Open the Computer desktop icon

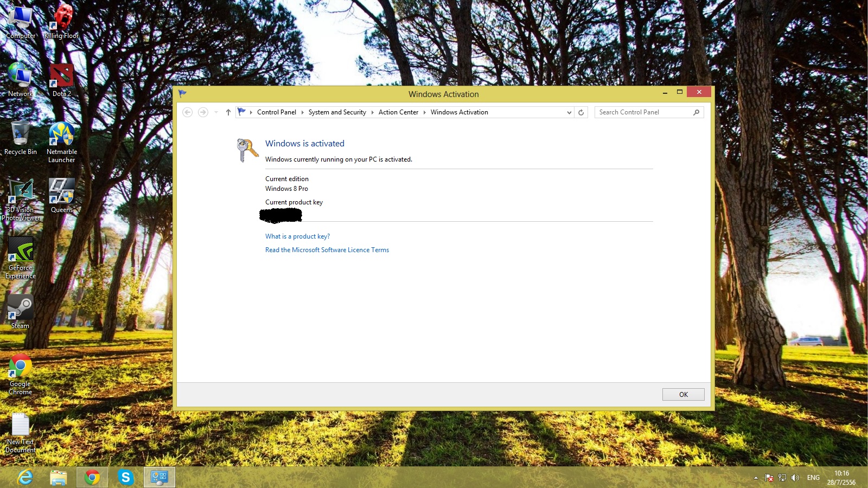pyautogui.click(x=21, y=23)
